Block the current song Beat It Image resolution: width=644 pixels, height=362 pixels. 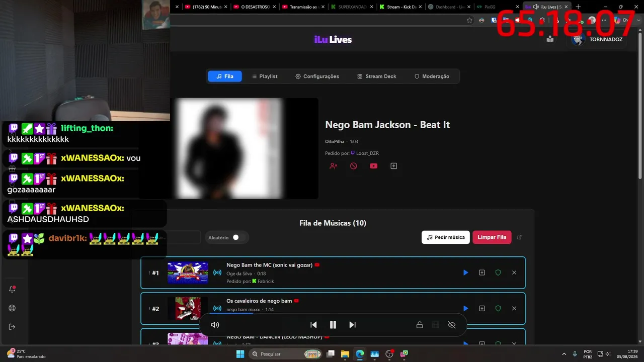pos(354,166)
